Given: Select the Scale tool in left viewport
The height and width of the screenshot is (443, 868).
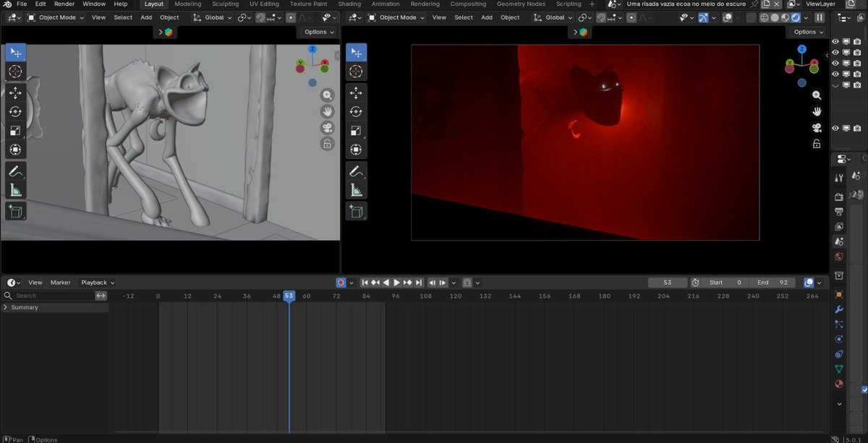Looking at the screenshot, I should coord(16,131).
